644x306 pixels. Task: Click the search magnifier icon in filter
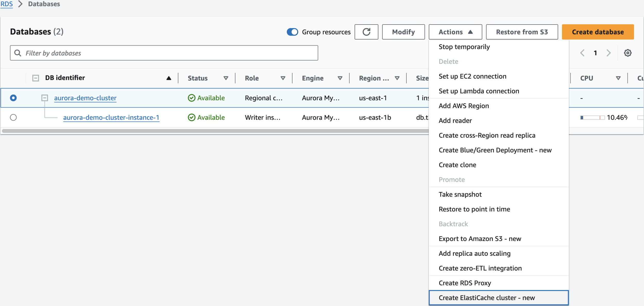pos(18,53)
